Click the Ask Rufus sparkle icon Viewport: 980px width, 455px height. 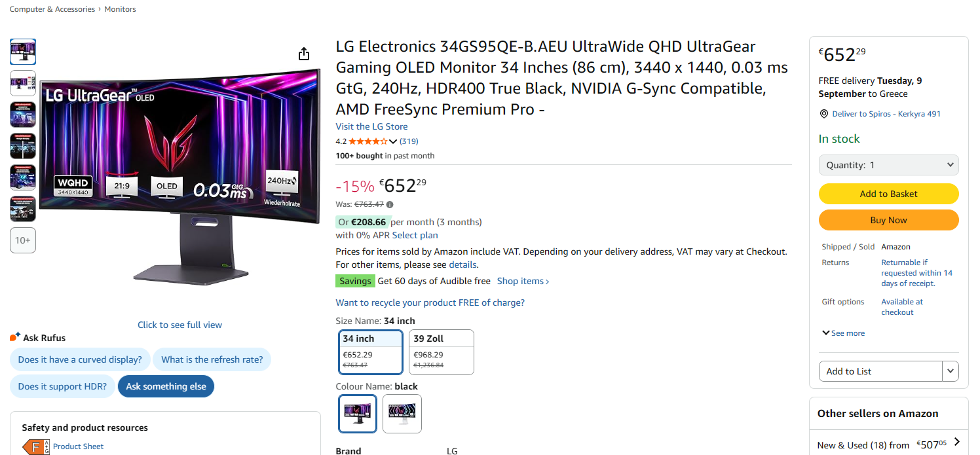pos(15,337)
